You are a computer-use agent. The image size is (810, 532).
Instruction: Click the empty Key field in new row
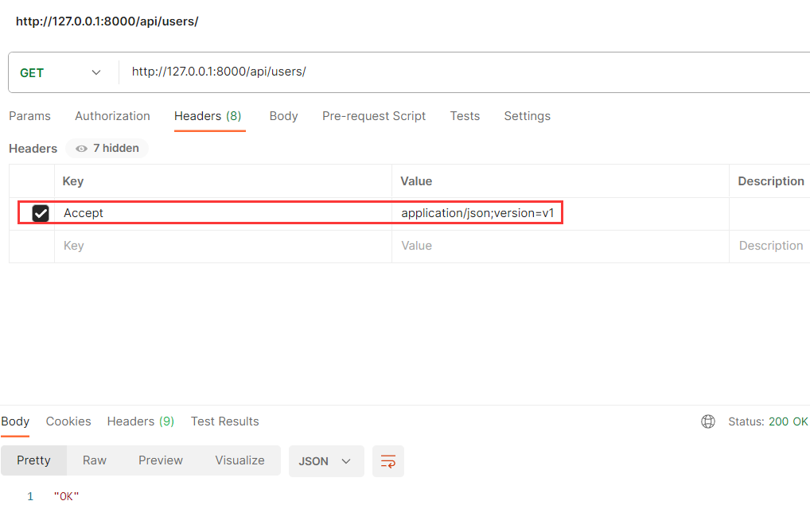pos(223,246)
